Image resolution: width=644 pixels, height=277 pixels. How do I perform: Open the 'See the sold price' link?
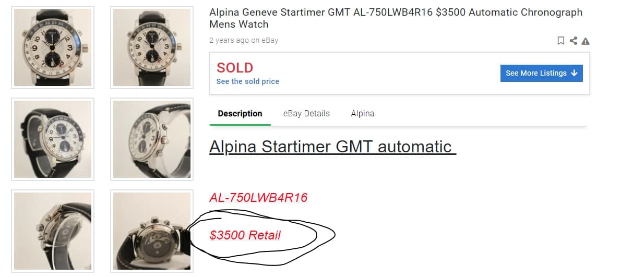[x=248, y=81]
